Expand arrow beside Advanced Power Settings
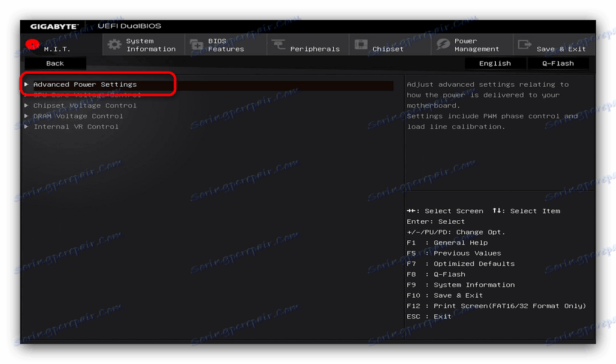 pyautogui.click(x=26, y=84)
